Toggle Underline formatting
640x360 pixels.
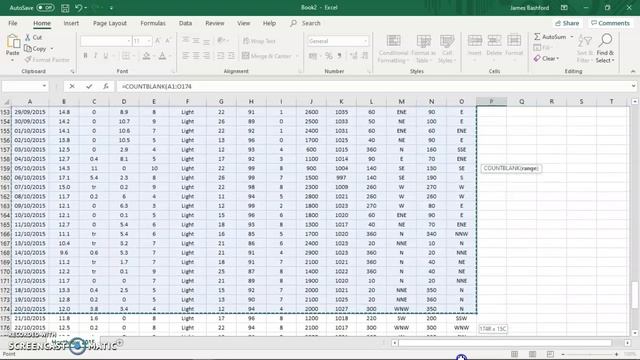106,56
